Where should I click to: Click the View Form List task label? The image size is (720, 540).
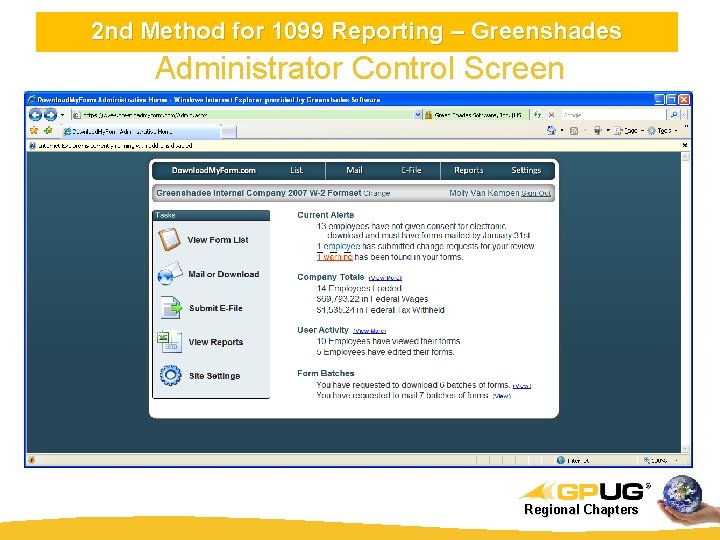point(218,240)
